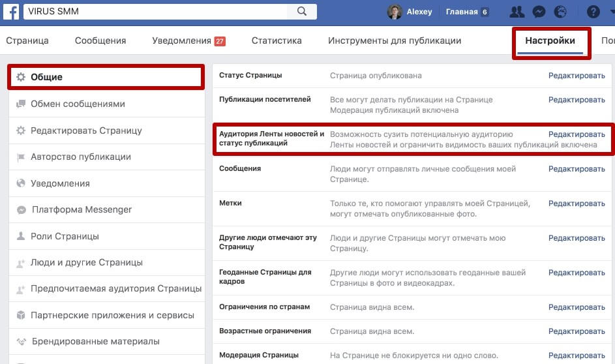Viewport: 615px width, 364px height.
Task: Click the globe icon beside Уведомления in sidebar
Action: tap(21, 183)
